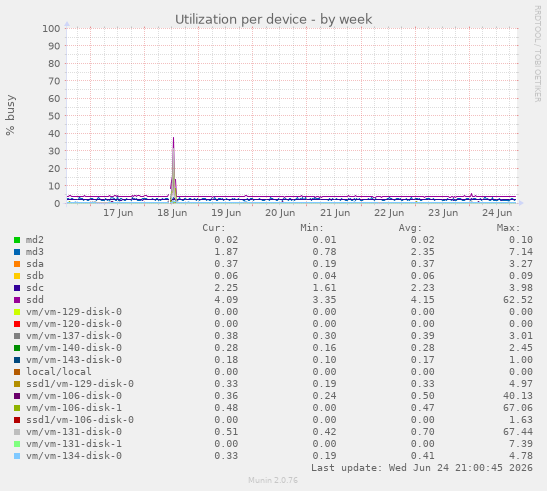Click the vm-106-disk-0 max value 40.13
Viewport: 547px width, 491px height.
(x=518, y=396)
